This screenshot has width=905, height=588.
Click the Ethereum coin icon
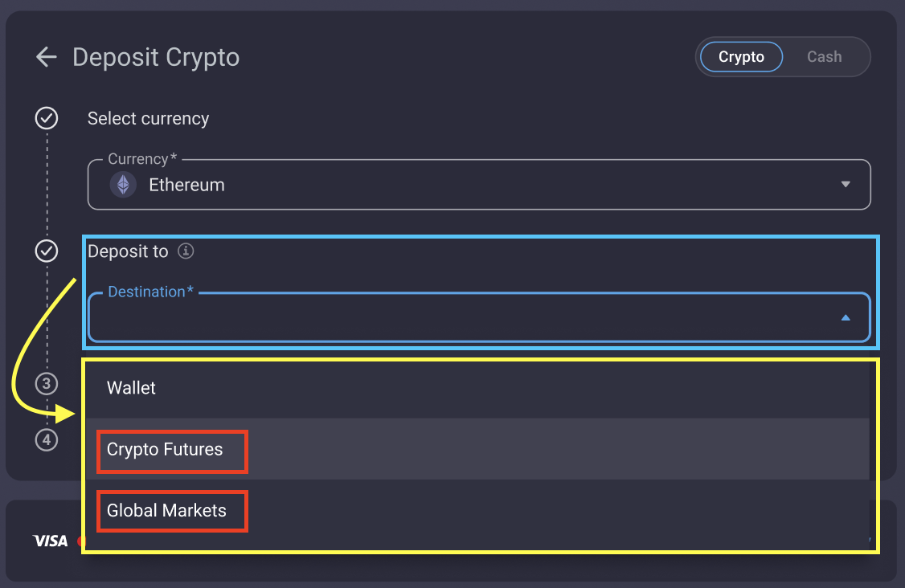(x=123, y=185)
